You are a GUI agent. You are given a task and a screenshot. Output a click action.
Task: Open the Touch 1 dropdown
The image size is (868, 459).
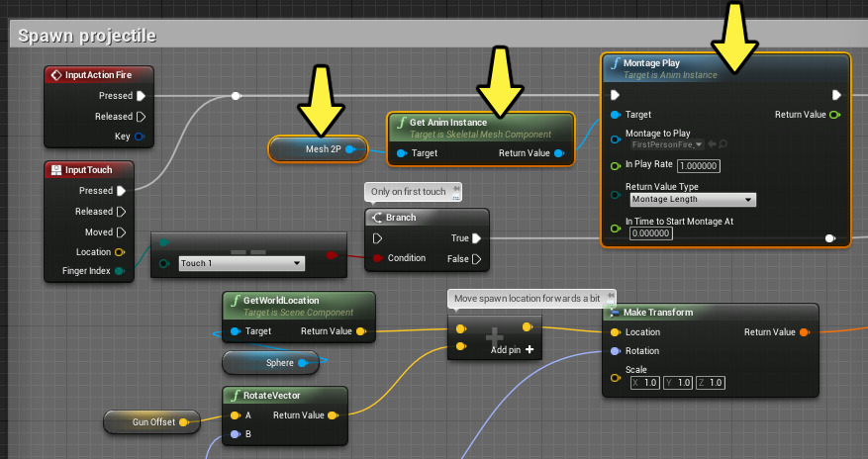[241, 263]
